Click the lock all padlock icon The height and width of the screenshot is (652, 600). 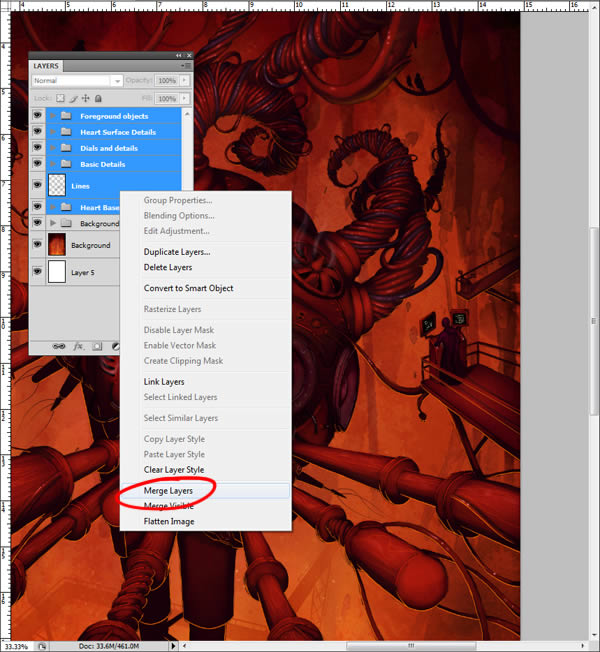click(98, 98)
